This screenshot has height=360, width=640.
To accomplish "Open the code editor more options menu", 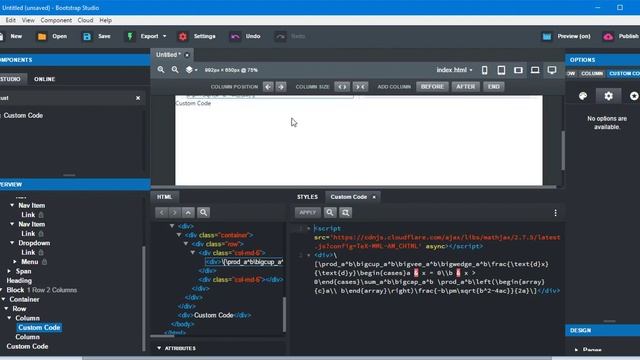I will coord(555,213).
